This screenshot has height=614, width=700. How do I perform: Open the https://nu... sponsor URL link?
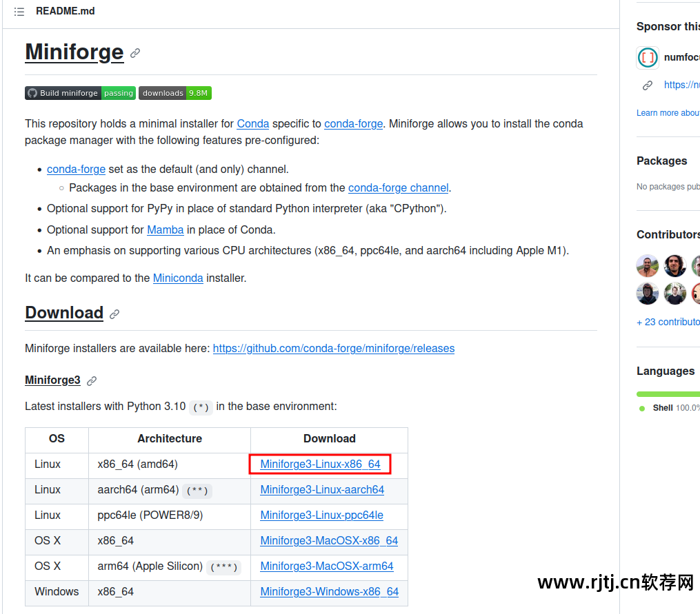point(681,85)
